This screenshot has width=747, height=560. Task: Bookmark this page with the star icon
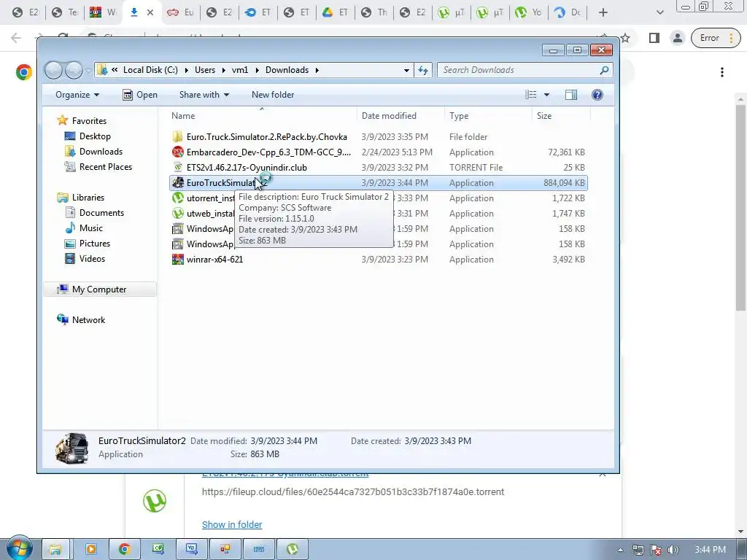tap(625, 38)
